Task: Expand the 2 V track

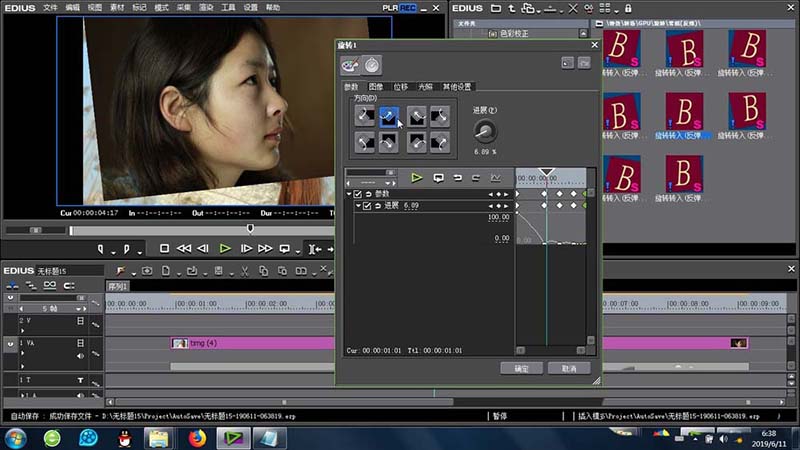Action: pos(22,330)
